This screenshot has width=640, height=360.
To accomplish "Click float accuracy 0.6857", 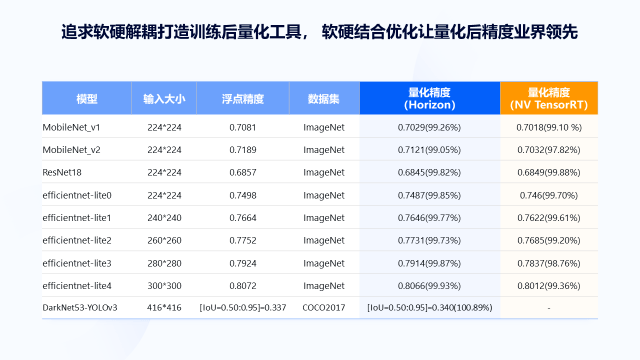I will tap(243, 172).
